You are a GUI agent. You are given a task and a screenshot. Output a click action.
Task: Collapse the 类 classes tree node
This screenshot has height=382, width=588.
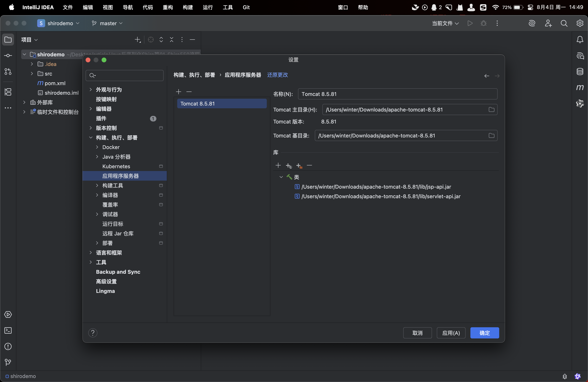click(281, 177)
